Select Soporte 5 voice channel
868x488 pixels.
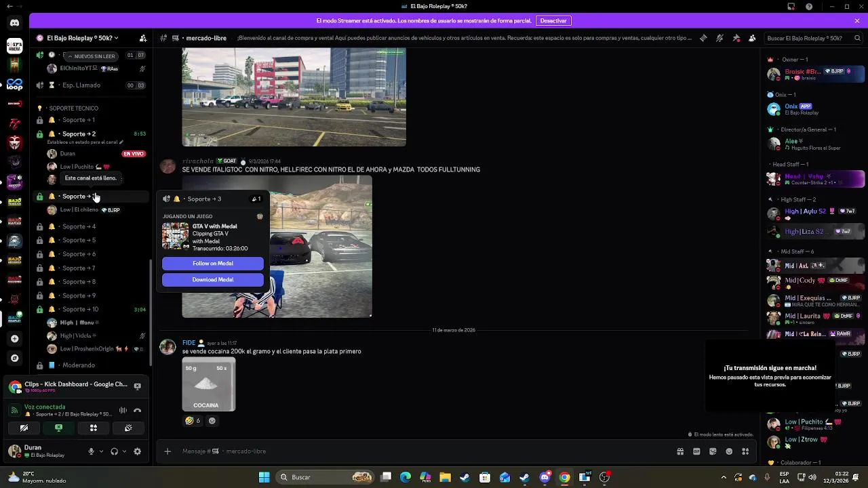click(x=91, y=240)
